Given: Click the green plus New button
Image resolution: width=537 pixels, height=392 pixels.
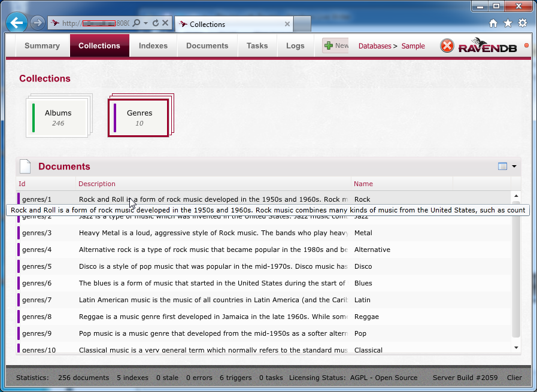Looking at the screenshot, I should tap(335, 45).
